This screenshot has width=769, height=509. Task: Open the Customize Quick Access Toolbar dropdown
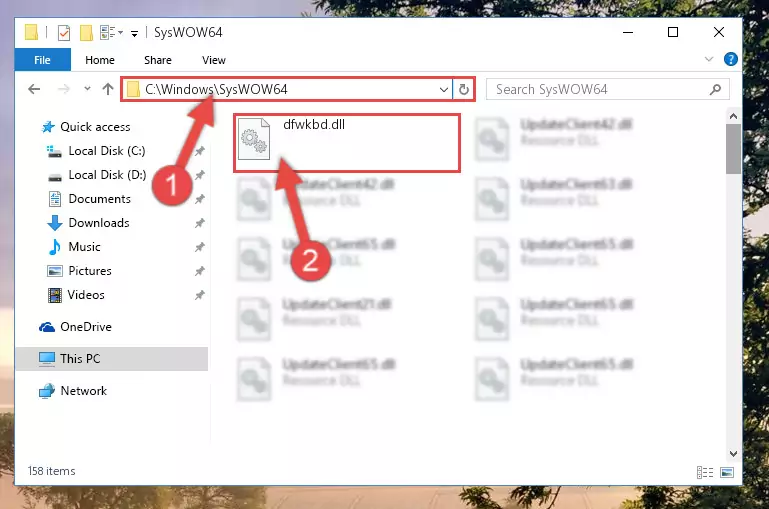[x=134, y=33]
